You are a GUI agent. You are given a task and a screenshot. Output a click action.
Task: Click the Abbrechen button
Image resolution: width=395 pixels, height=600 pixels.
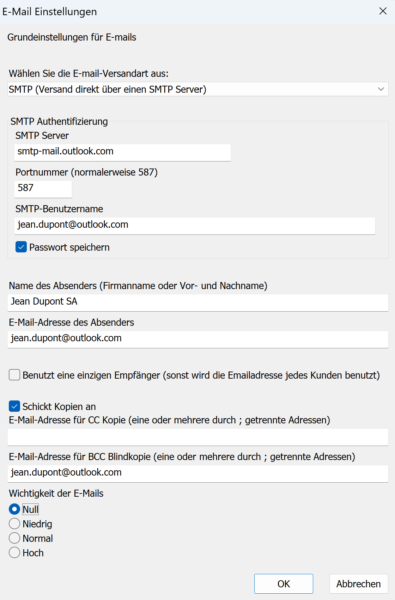359,584
